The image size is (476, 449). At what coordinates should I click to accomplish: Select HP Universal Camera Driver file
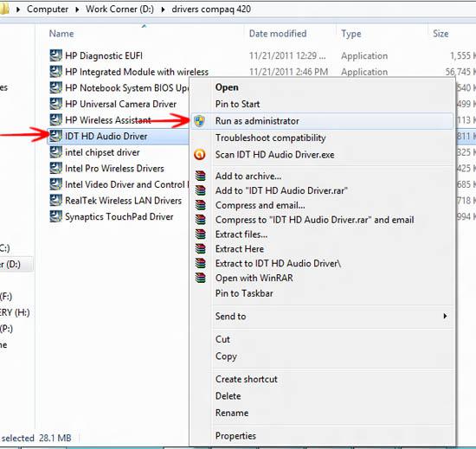coord(121,104)
